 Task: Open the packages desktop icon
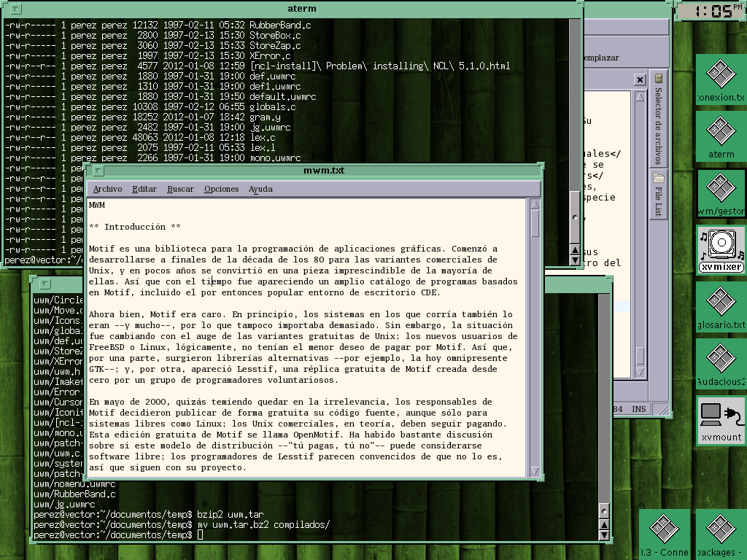click(x=721, y=534)
